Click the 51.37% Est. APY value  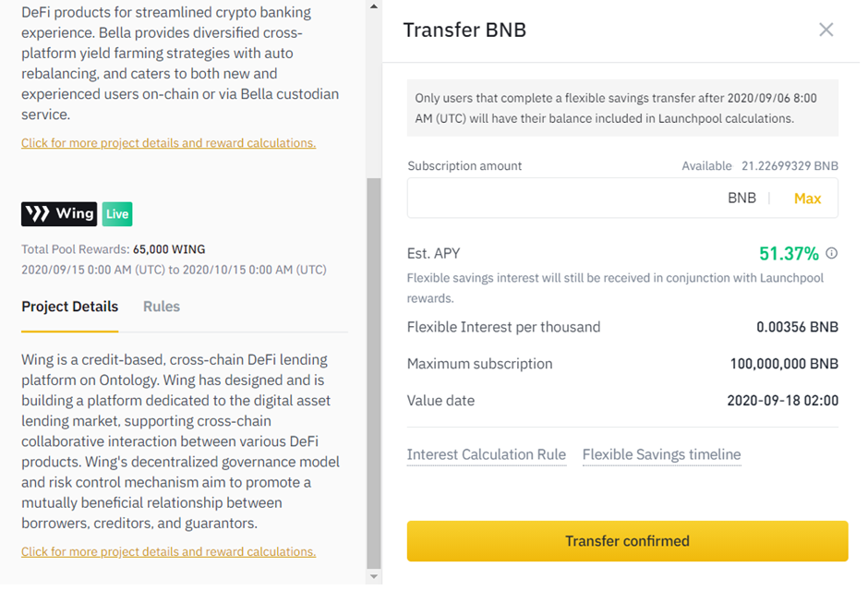pos(789,254)
